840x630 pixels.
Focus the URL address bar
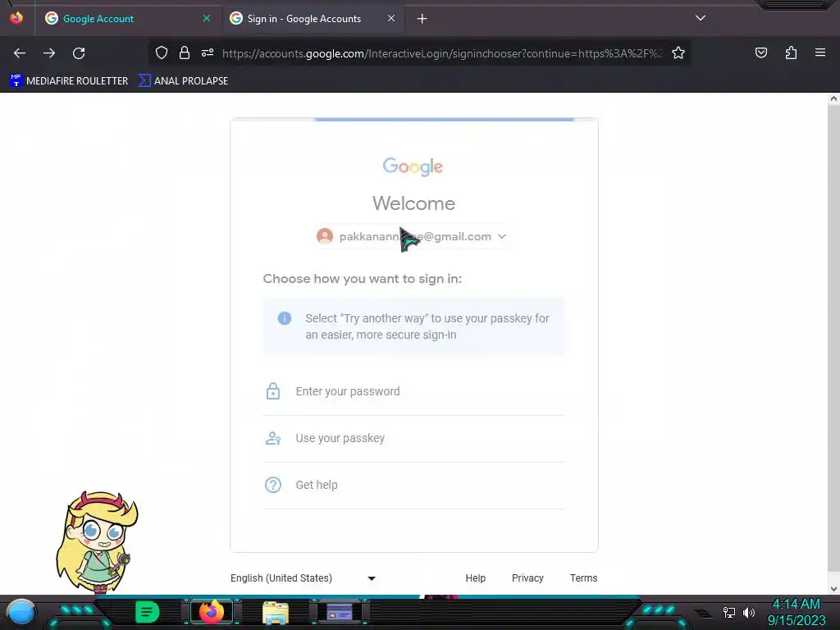click(x=442, y=53)
